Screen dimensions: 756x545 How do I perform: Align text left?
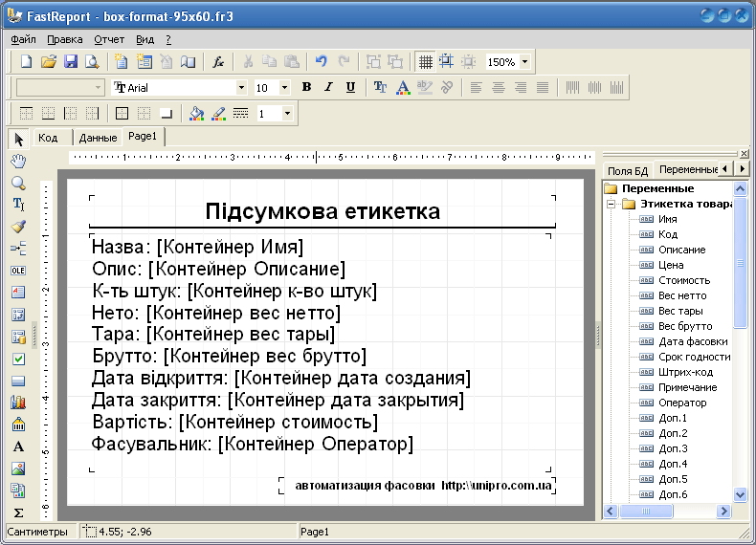(476, 87)
